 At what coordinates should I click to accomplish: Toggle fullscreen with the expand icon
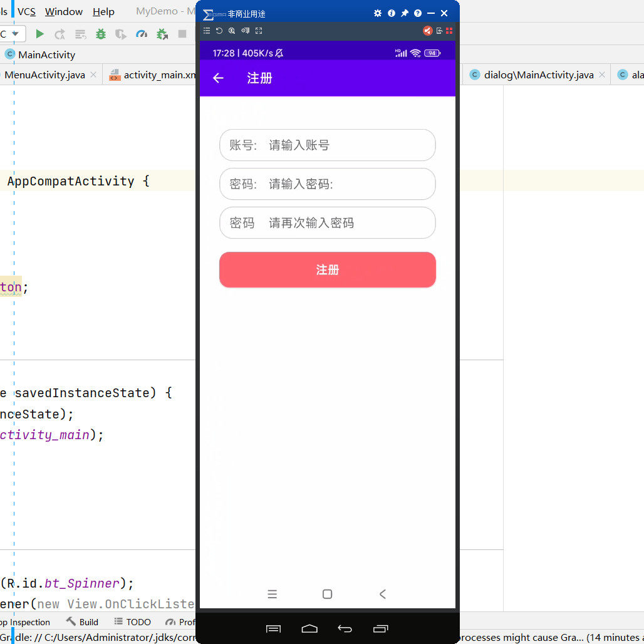259,30
